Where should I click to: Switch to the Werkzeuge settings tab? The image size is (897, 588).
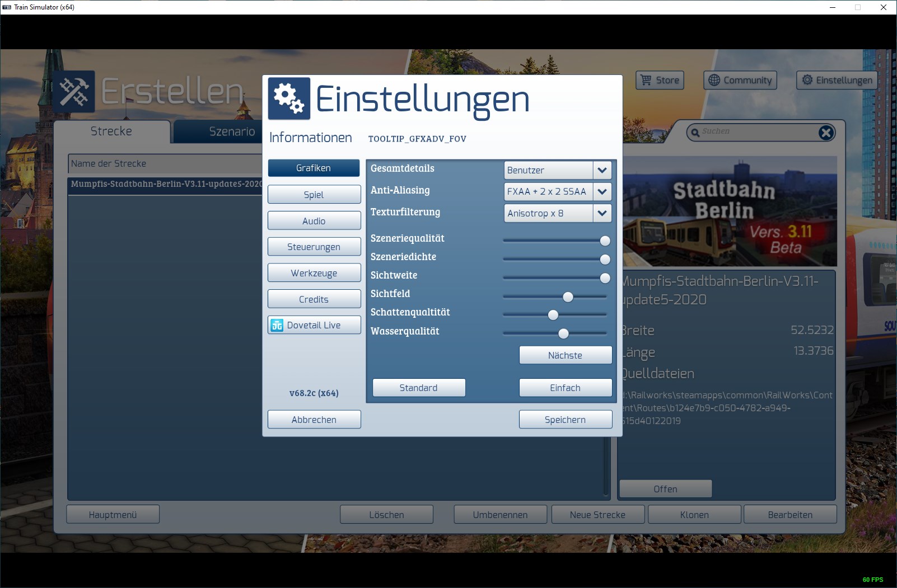pos(314,273)
